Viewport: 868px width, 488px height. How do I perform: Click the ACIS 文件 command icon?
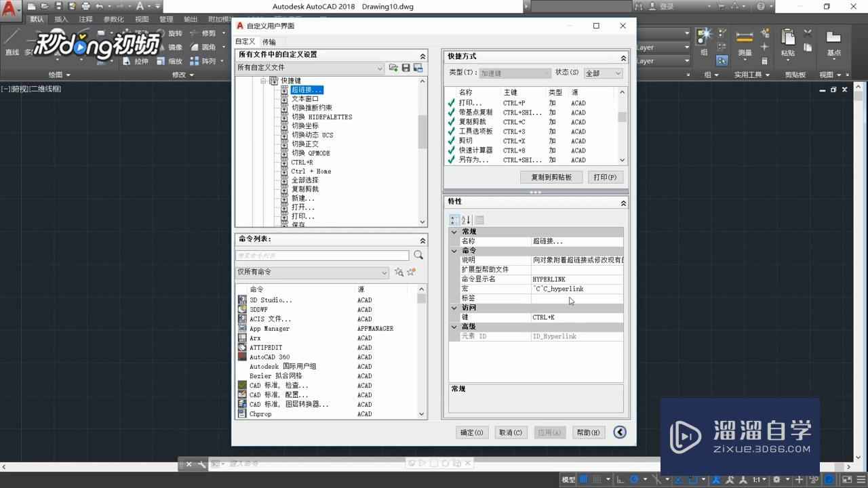pos(243,319)
